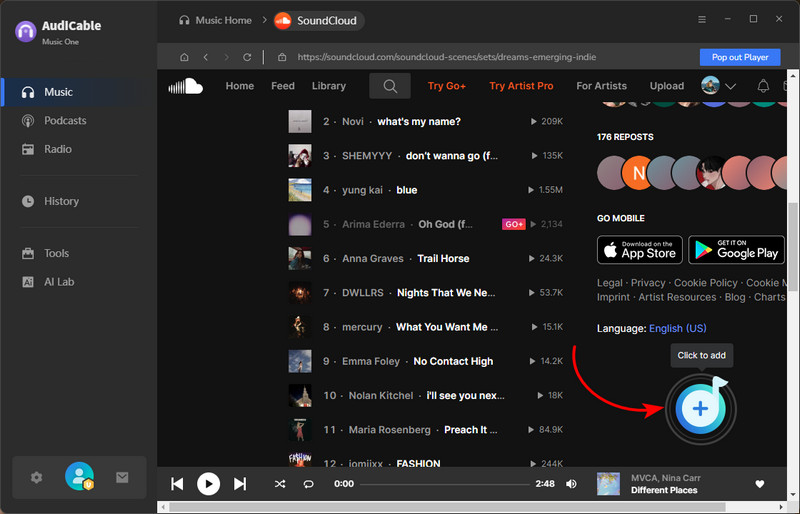Mute audio with the volume speaker icon

(571, 483)
